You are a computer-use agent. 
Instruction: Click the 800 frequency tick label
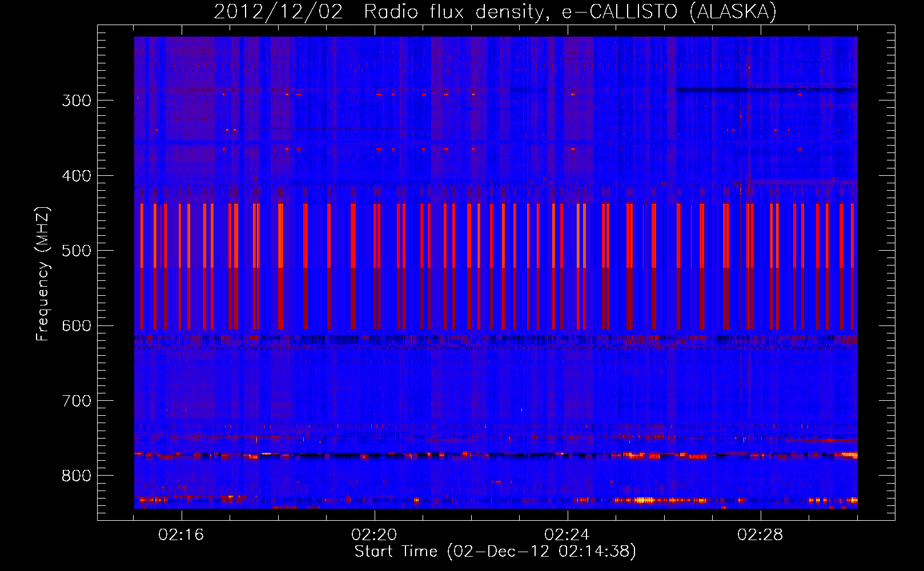(x=77, y=476)
